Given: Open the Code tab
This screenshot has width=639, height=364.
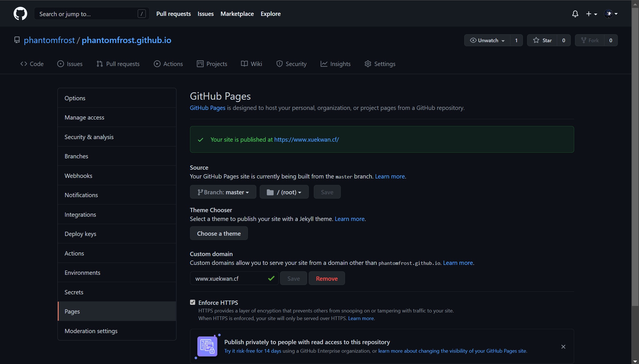Looking at the screenshot, I should click(x=32, y=64).
